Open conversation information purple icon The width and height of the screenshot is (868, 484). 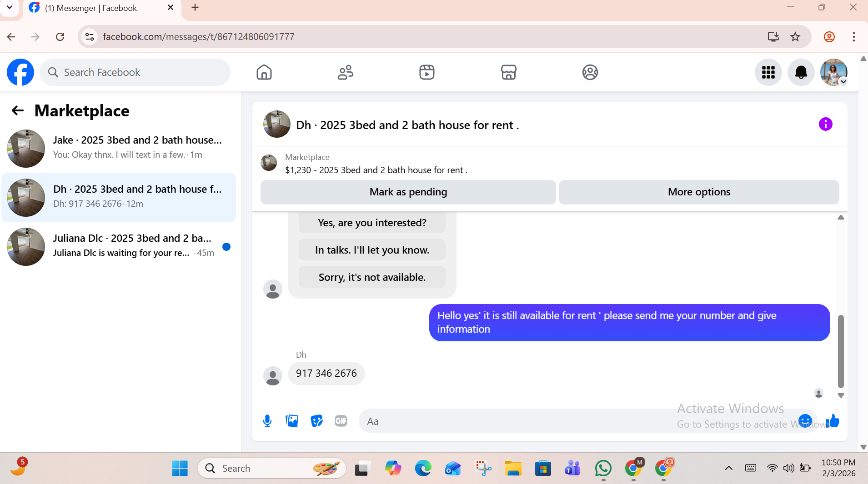tap(826, 124)
